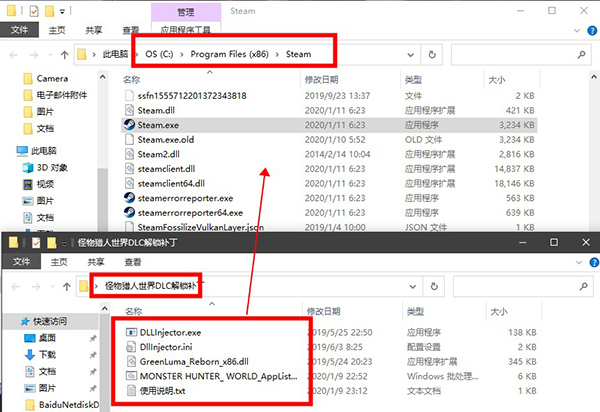The width and height of the screenshot is (600, 412).
Task: Click the up-directory arrow in Steam window
Action: click(x=65, y=55)
